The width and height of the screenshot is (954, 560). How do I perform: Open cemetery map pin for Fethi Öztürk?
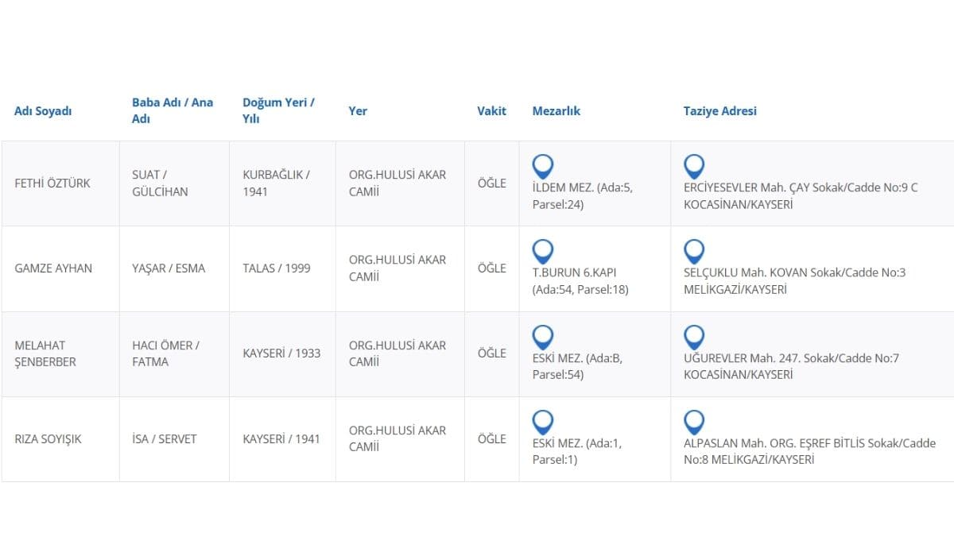click(543, 166)
